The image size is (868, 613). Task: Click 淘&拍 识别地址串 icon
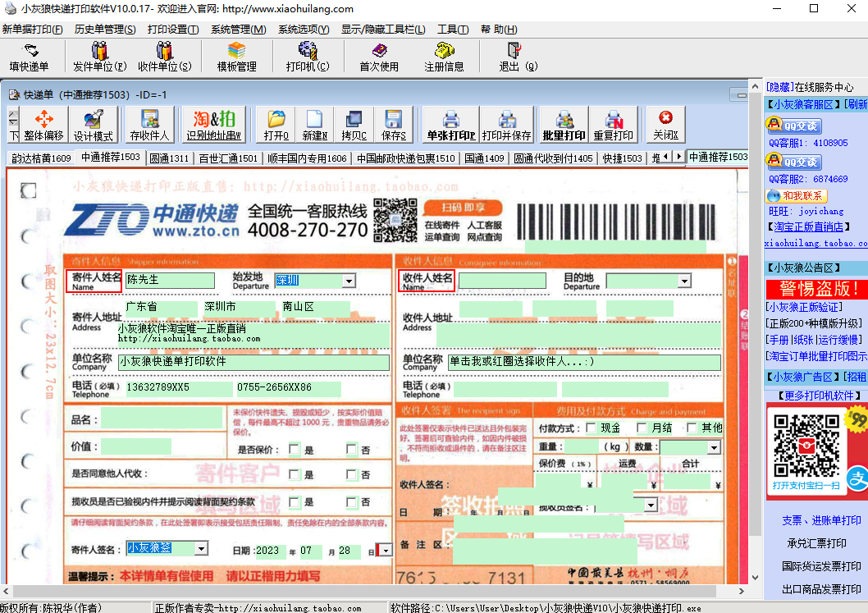coord(213,126)
